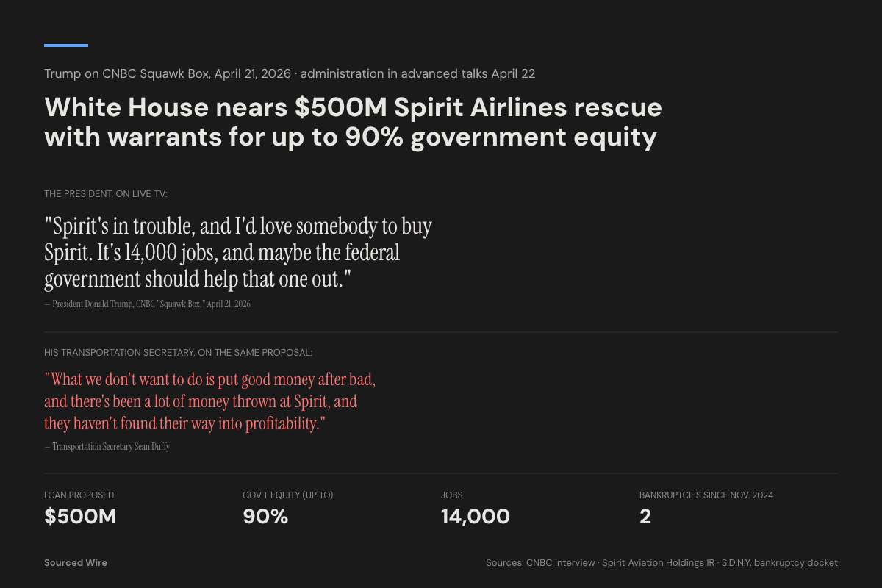Screen dimensions: 882x588
Task: Click the $500M loan figure
Action: [x=80, y=517]
